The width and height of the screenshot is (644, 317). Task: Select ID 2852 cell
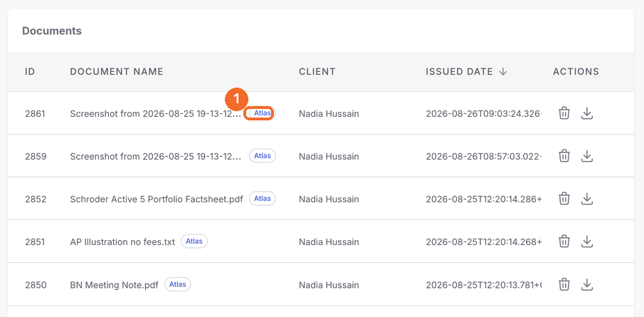pos(36,199)
